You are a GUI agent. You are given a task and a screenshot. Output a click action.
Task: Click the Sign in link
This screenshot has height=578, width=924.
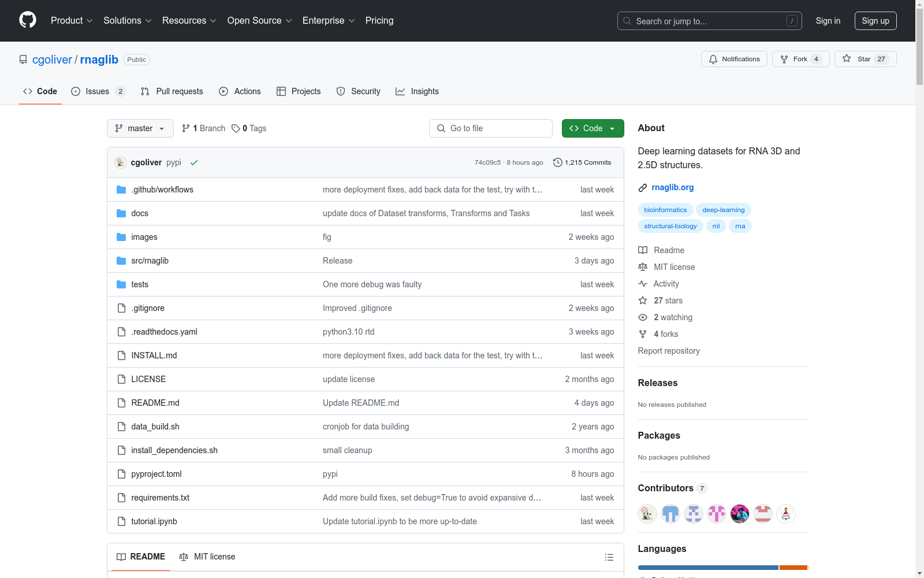click(828, 21)
